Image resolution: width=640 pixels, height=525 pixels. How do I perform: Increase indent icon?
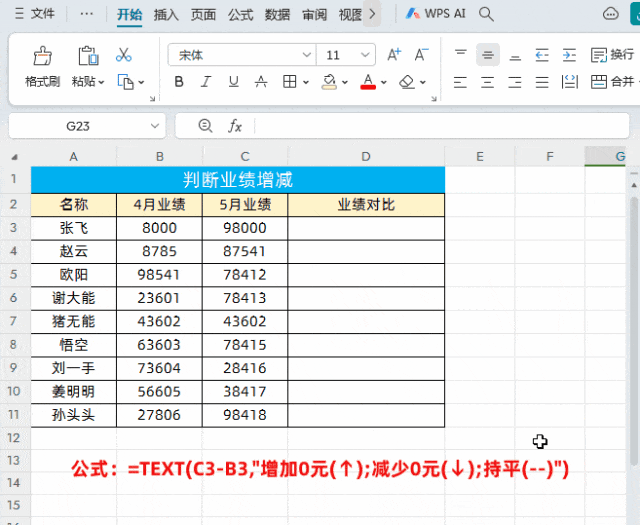[569, 55]
